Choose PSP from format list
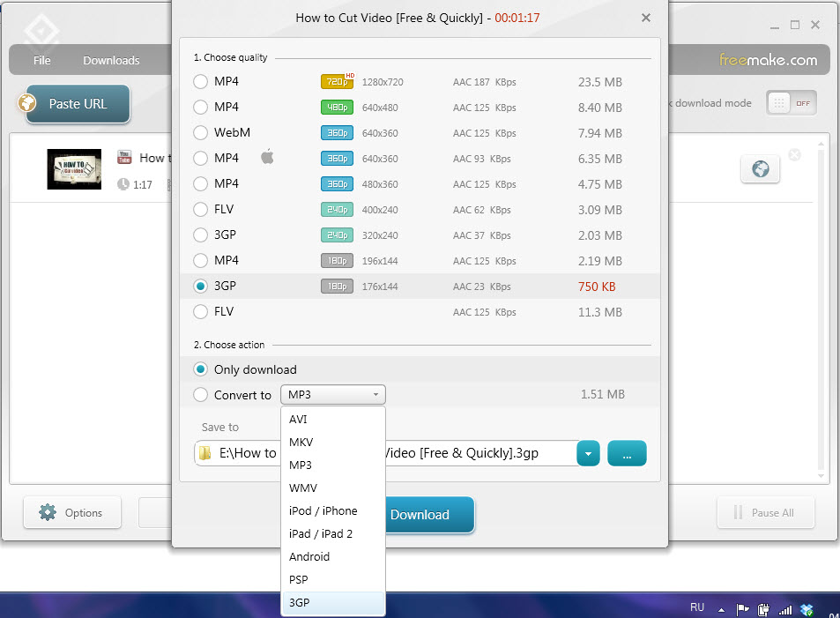The height and width of the screenshot is (618, 840). 332,580
